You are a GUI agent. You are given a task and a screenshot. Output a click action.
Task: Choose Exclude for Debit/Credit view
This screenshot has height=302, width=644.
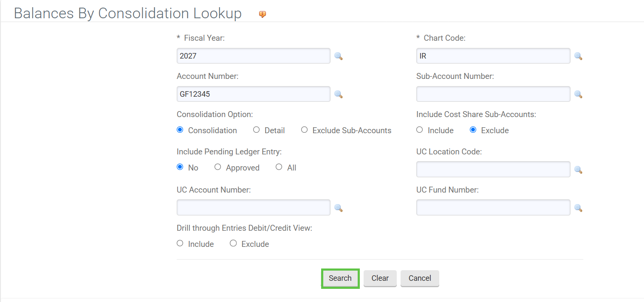[233, 243]
